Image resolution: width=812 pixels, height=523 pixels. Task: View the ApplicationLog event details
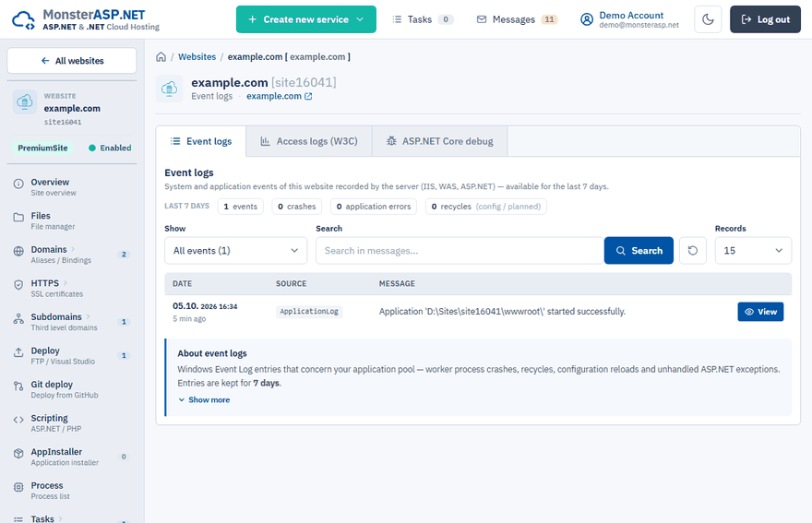[x=760, y=312]
